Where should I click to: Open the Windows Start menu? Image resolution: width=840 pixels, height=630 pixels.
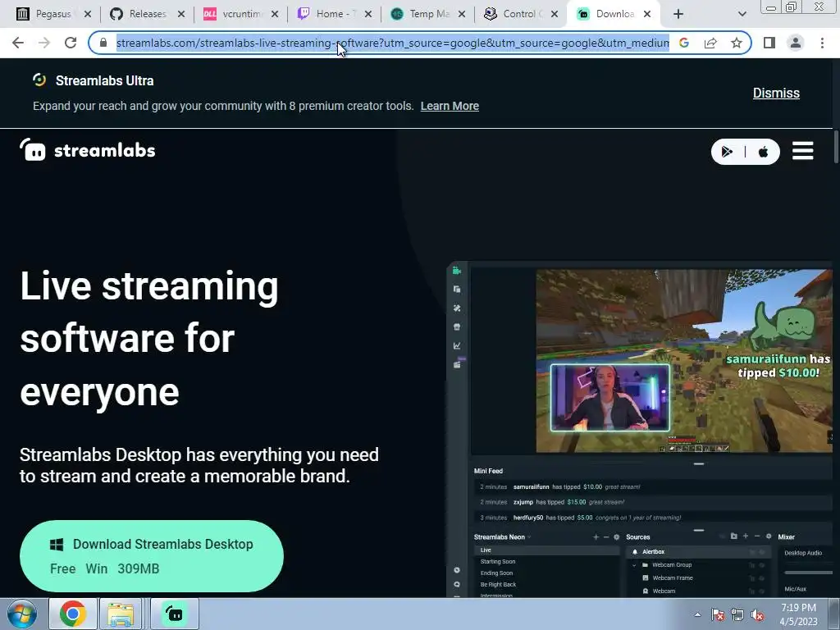tap(21, 614)
